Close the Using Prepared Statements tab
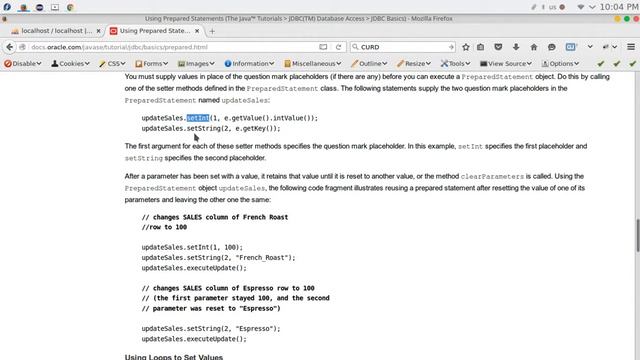The height and width of the screenshot is (360, 640). coord(197,31)
